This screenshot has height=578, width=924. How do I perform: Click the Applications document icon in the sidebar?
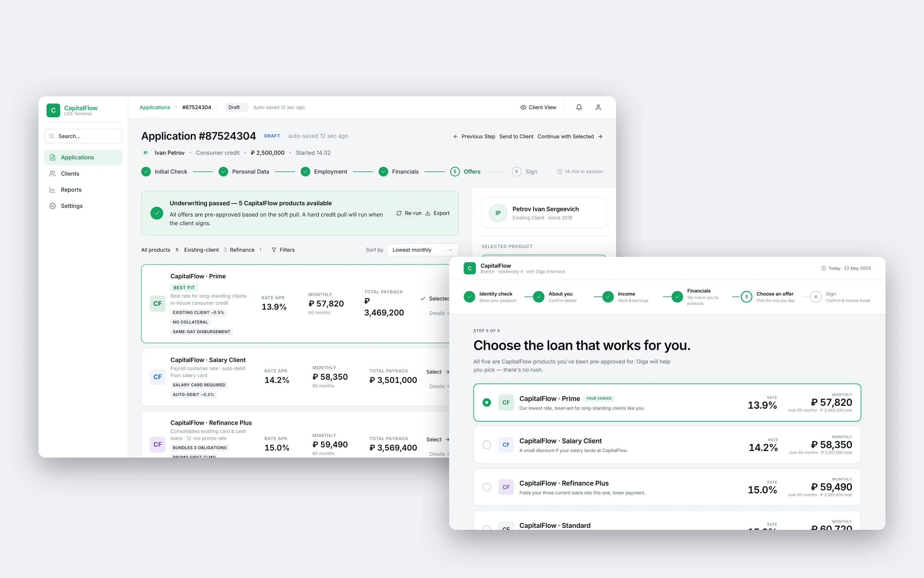point(53,157)
